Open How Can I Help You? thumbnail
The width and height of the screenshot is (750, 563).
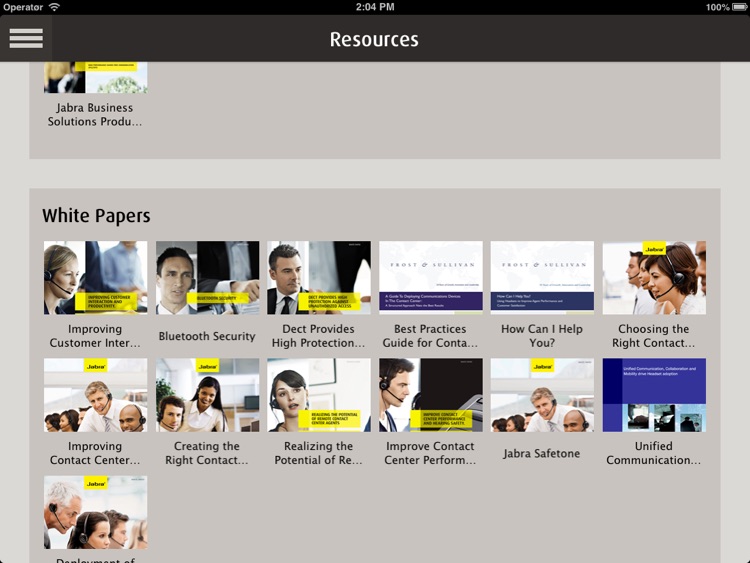(x=542, y=278)
